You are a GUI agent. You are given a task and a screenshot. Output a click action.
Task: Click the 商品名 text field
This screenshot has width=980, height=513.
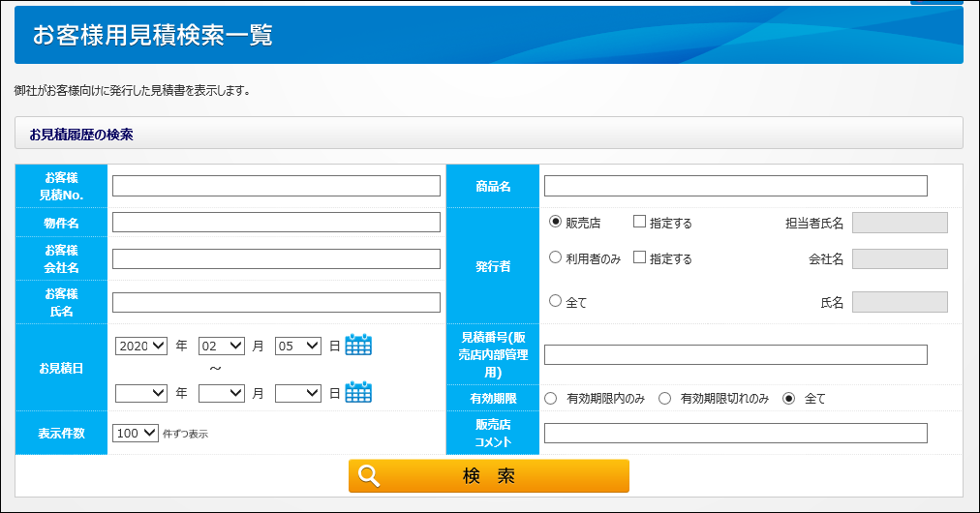735,186
